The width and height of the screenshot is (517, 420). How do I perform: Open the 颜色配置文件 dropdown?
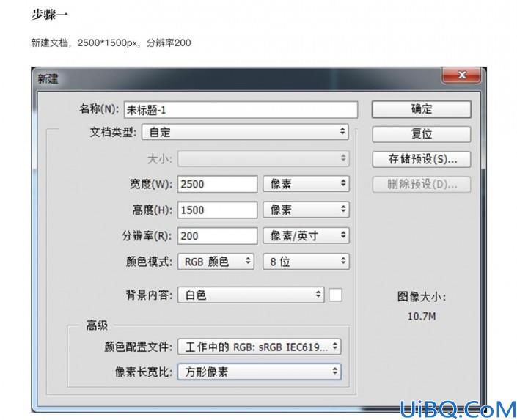click(259, 347)
